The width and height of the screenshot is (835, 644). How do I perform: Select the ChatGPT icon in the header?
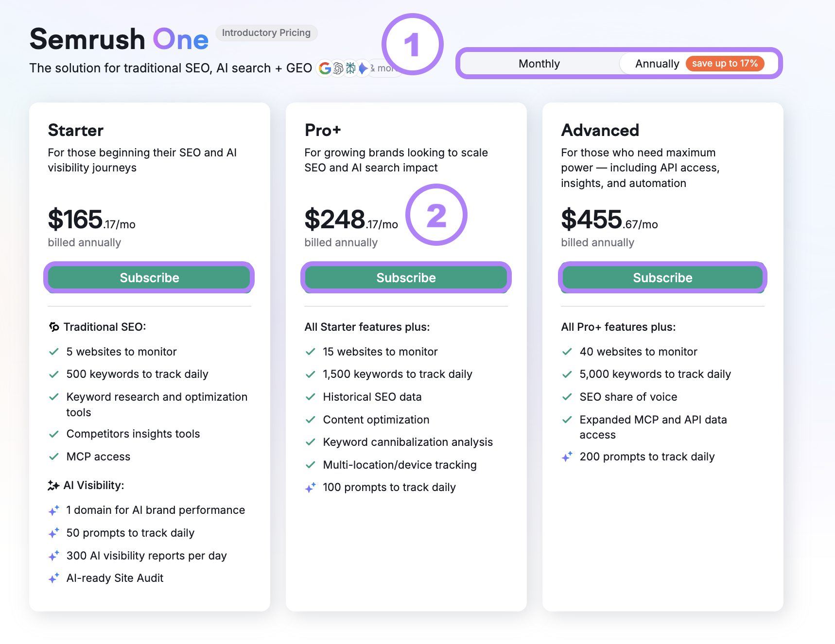[x=338, y=68]
